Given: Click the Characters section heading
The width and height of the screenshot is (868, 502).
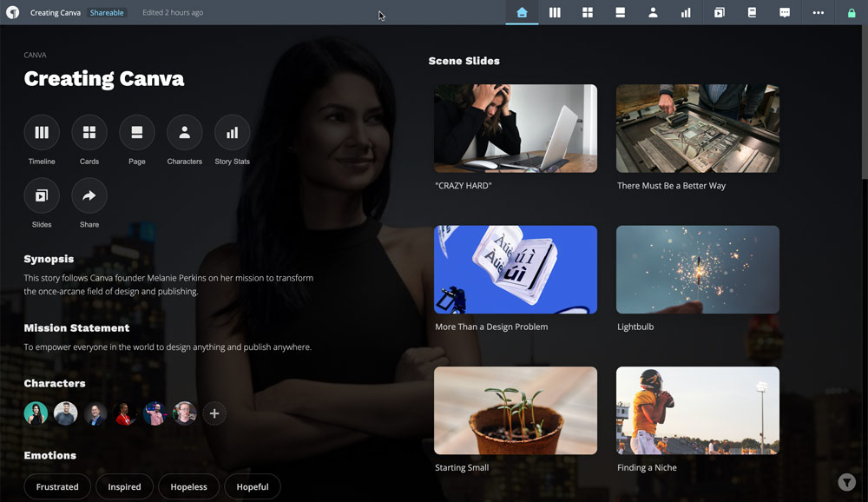Looking at the screenshot, I should [54, 383].
